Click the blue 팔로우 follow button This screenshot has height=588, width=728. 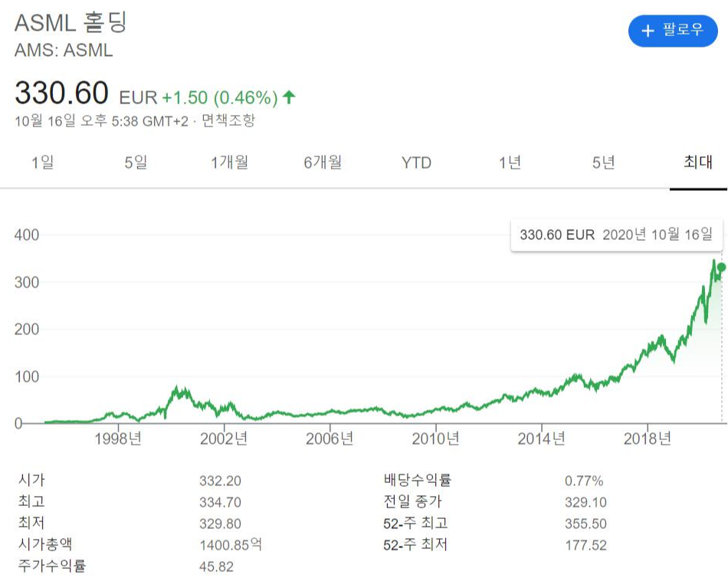click(x=673, y=31)
